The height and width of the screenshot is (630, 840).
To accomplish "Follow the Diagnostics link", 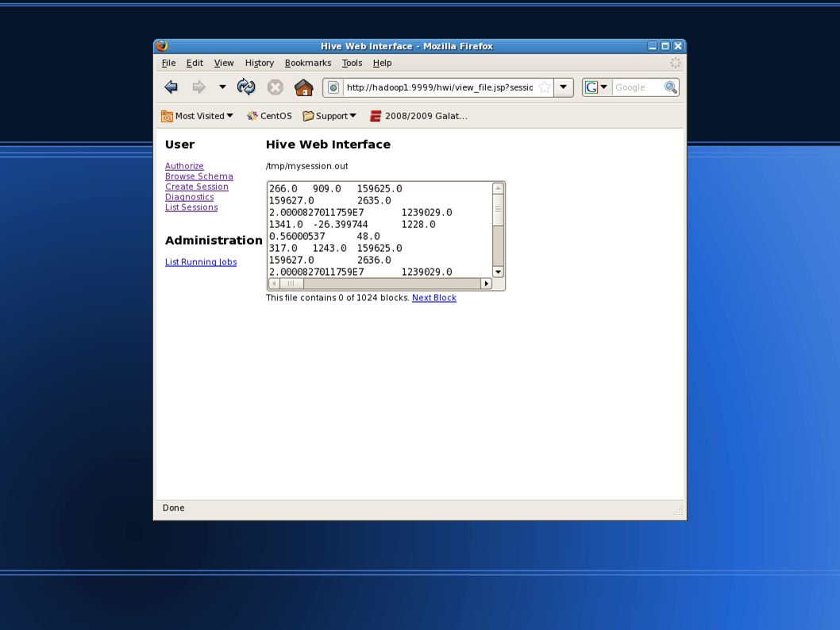I will tap(189, 197).
